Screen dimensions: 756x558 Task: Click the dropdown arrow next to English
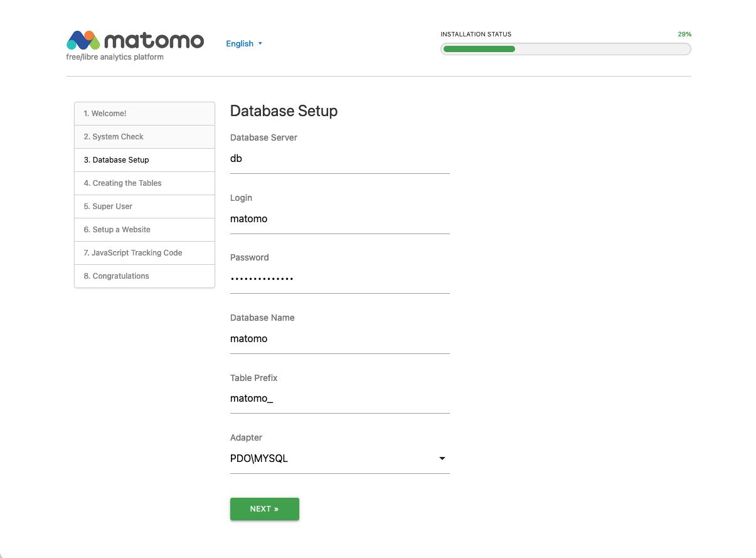point(260,43)
